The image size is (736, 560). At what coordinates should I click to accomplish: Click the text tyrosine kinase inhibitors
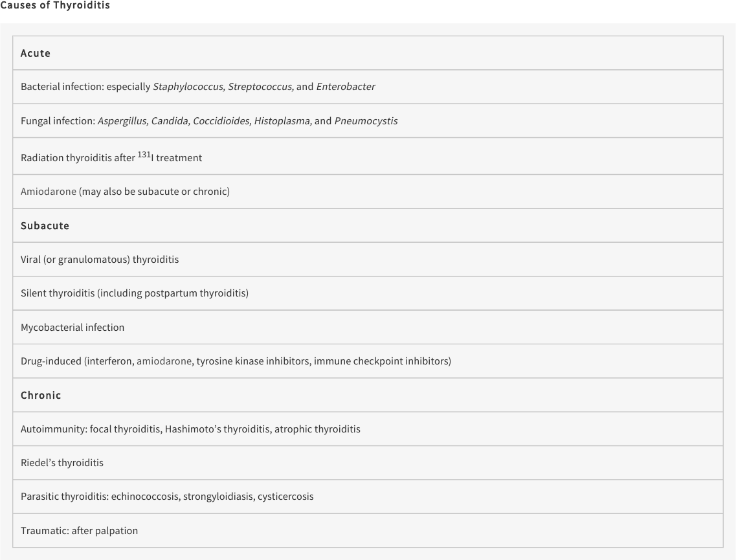point(252,361)
